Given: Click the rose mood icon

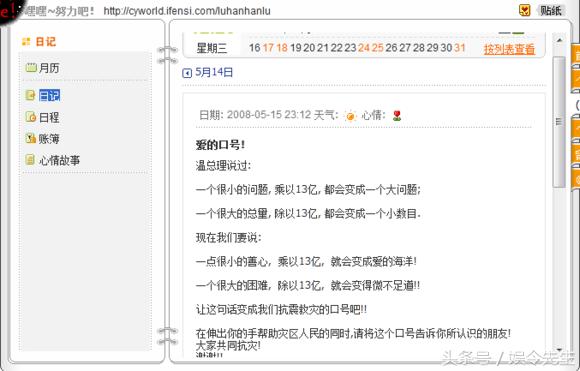Looking at the screenshot, I should pyautogui.click(x=397, y=115).
